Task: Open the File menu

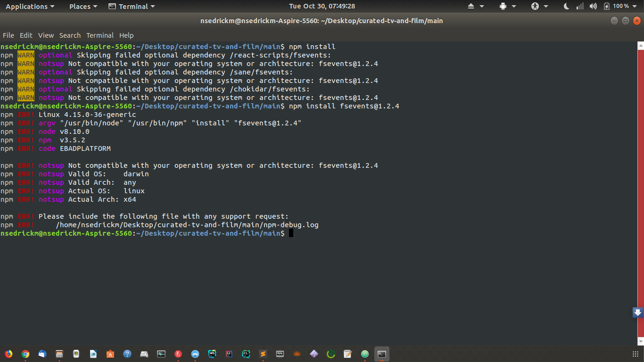Action: tap(8, 35)
